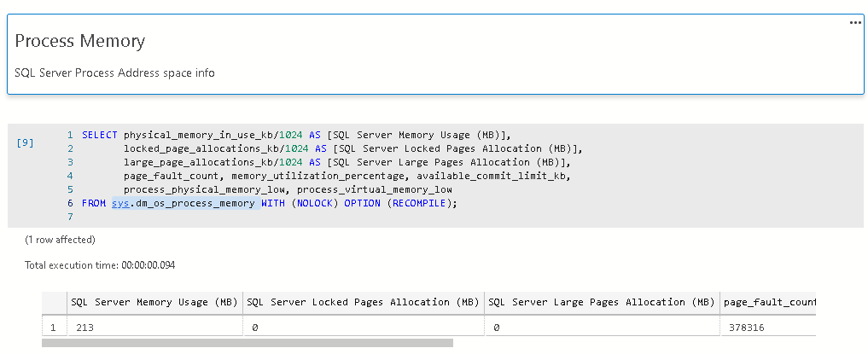Screen dimensions: 868x354
Task: Select the SQL Server Memory Usage (MB) column header
Action: click(x=154, y=302)
